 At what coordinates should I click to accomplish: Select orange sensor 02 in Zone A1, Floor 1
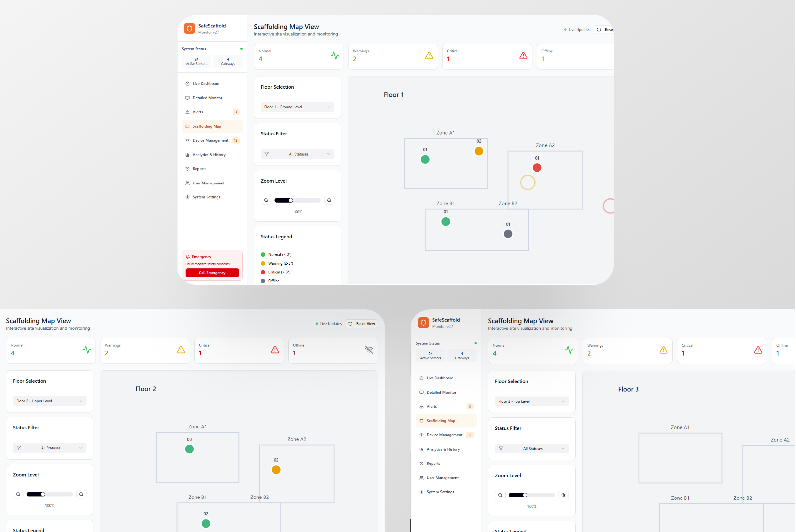tap(479, 151)
